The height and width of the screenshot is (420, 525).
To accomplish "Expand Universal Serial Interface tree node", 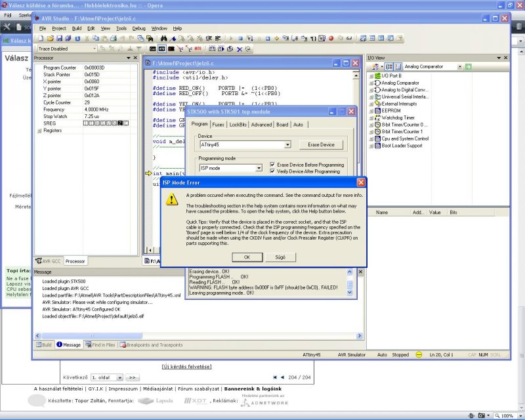I will [x=371, y=96].
